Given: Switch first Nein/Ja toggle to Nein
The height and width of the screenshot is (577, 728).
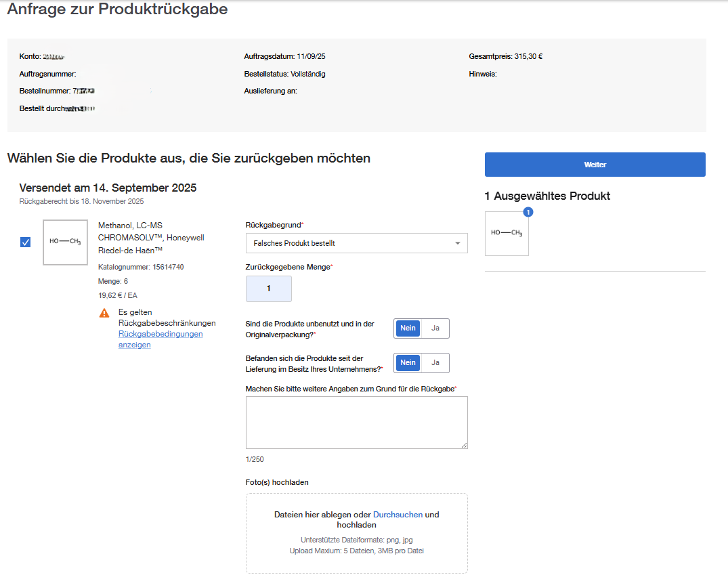Looking at the screenshot, I should 407,328.
